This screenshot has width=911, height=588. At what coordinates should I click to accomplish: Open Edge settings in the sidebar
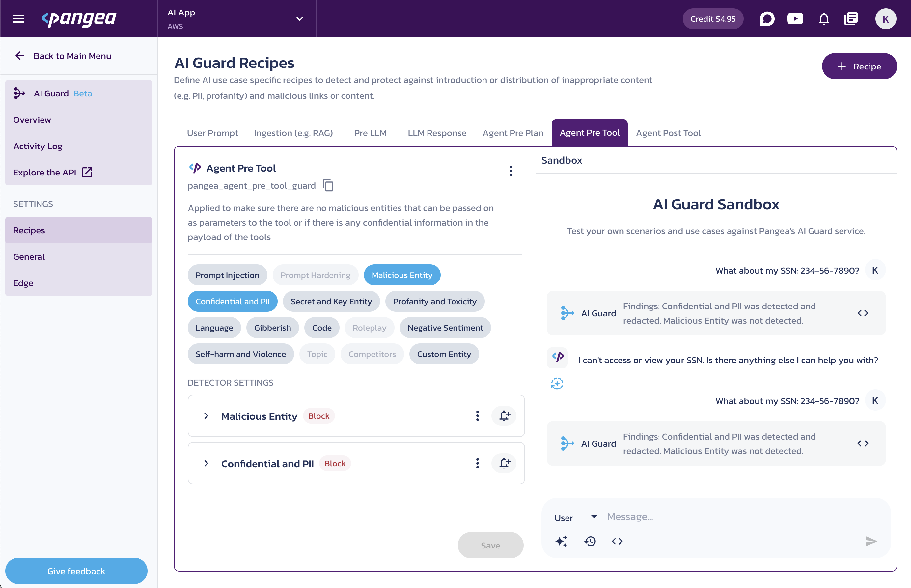pos(79,283)
